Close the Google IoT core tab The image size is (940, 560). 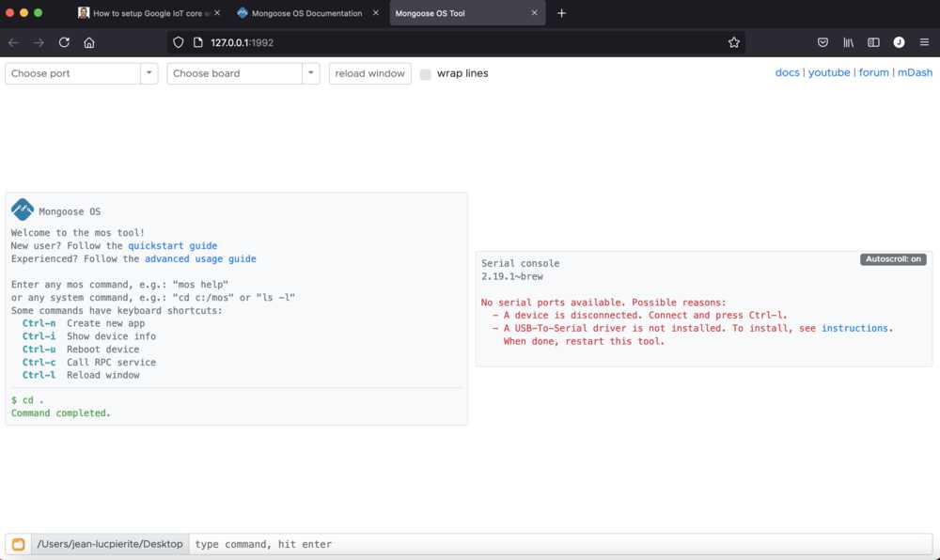pyautogui.click(x=217, y=12)
